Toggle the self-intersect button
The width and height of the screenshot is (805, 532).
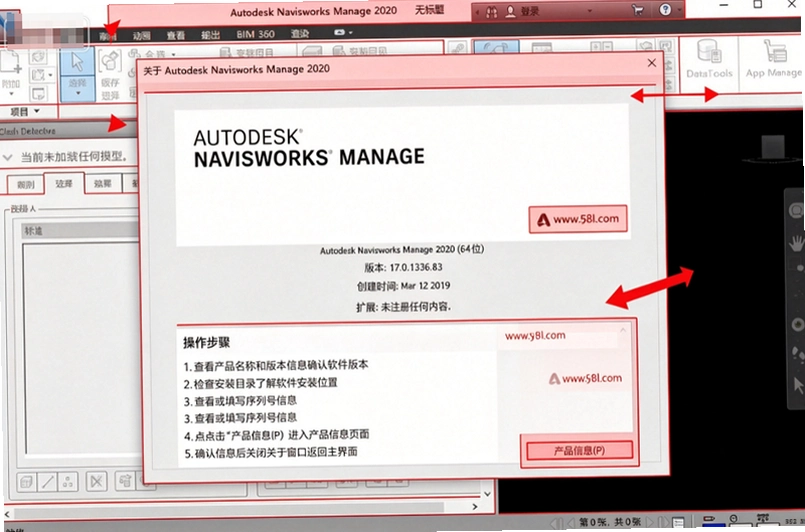pos(96,481)
